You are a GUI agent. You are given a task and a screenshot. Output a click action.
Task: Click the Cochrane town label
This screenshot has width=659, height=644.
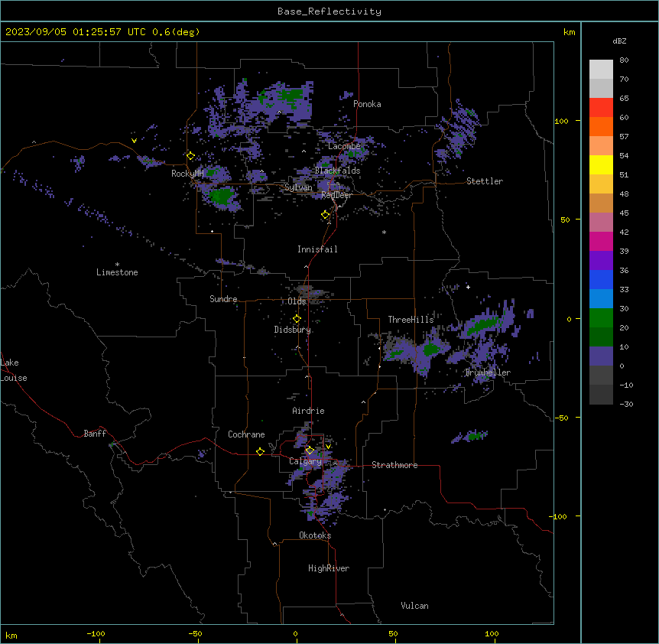247,434
